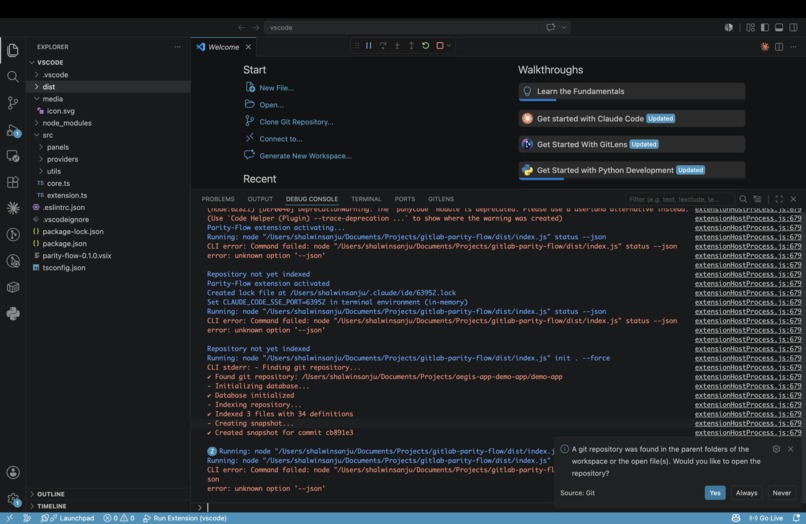
Task: Focus the debug console filter field
Action: pos(680,199)
